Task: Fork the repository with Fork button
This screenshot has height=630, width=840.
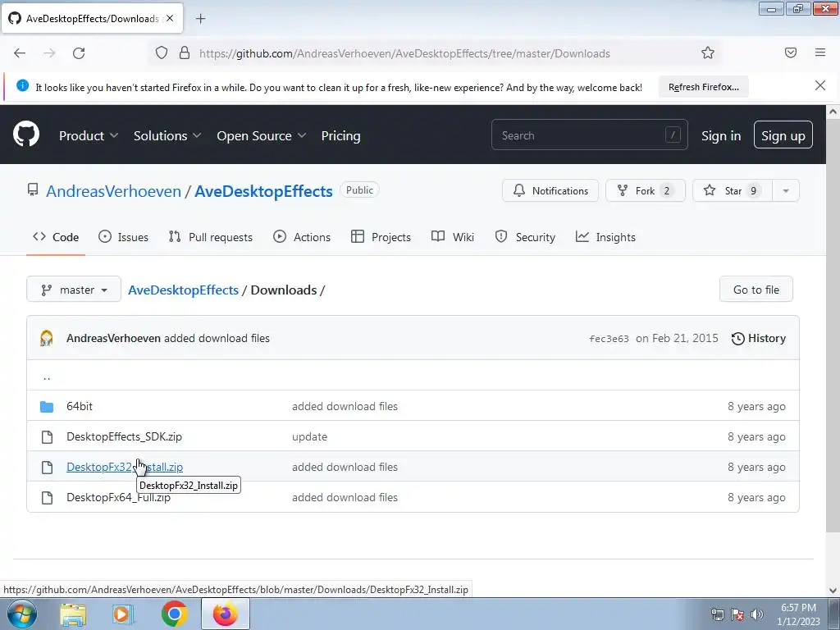Action: pos(645,190)
